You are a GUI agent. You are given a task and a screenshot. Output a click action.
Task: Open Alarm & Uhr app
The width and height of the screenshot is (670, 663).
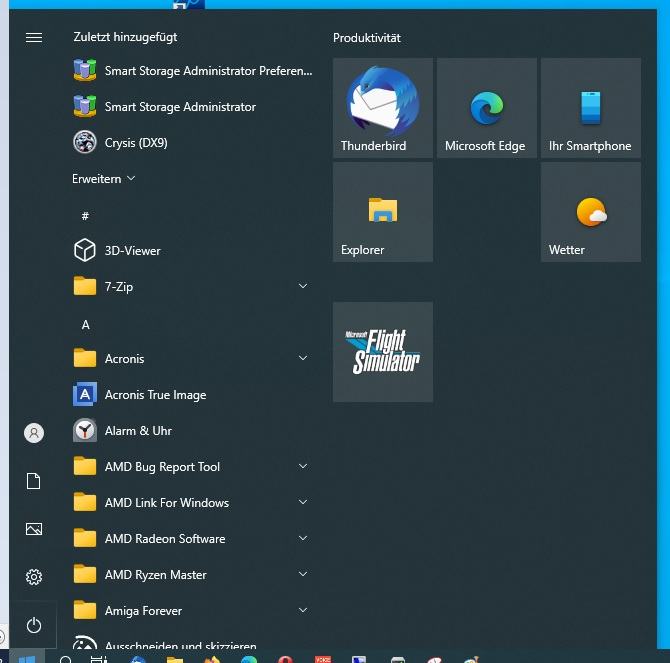(193, 431)
